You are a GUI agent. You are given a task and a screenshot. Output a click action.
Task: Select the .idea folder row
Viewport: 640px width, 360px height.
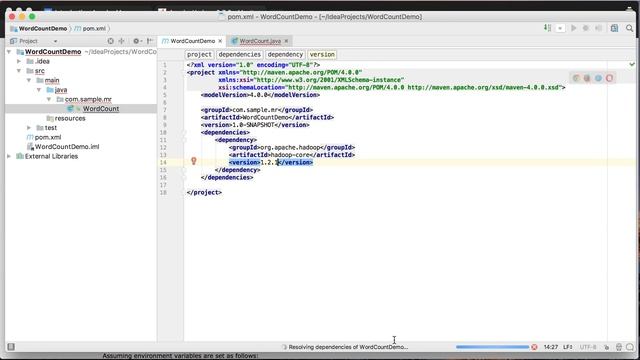[x=81, y=61]
